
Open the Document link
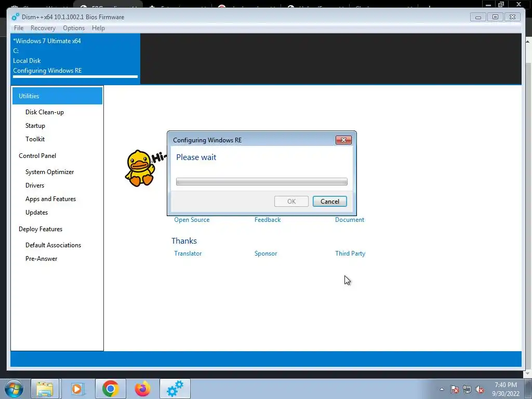350,220
